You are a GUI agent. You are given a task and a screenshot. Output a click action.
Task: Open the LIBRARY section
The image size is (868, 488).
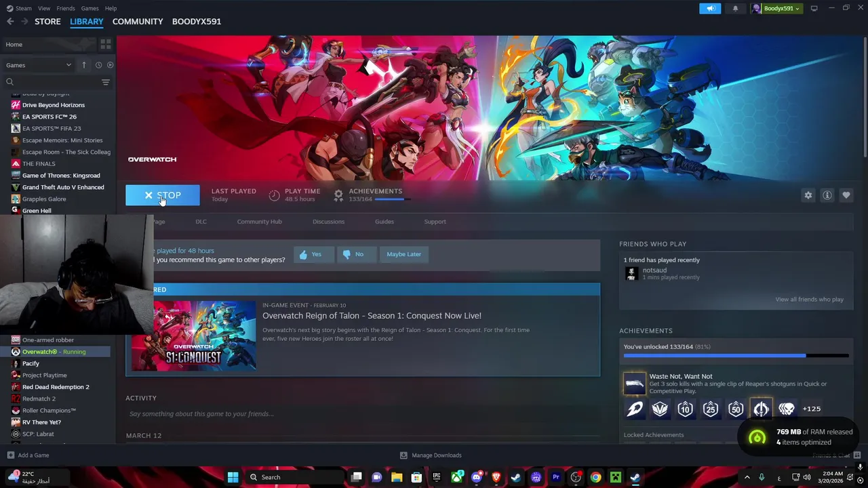[87, 22]
